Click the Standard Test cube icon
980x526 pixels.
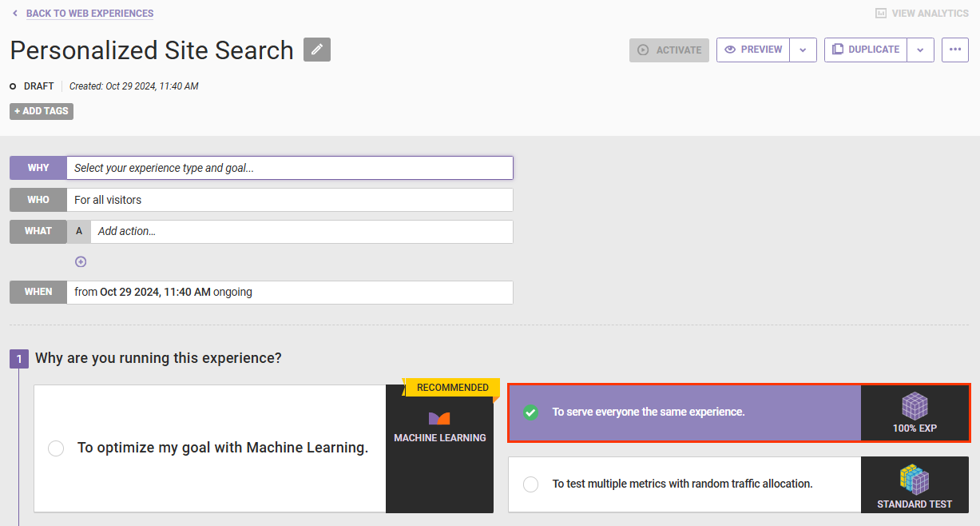point(915,480)
